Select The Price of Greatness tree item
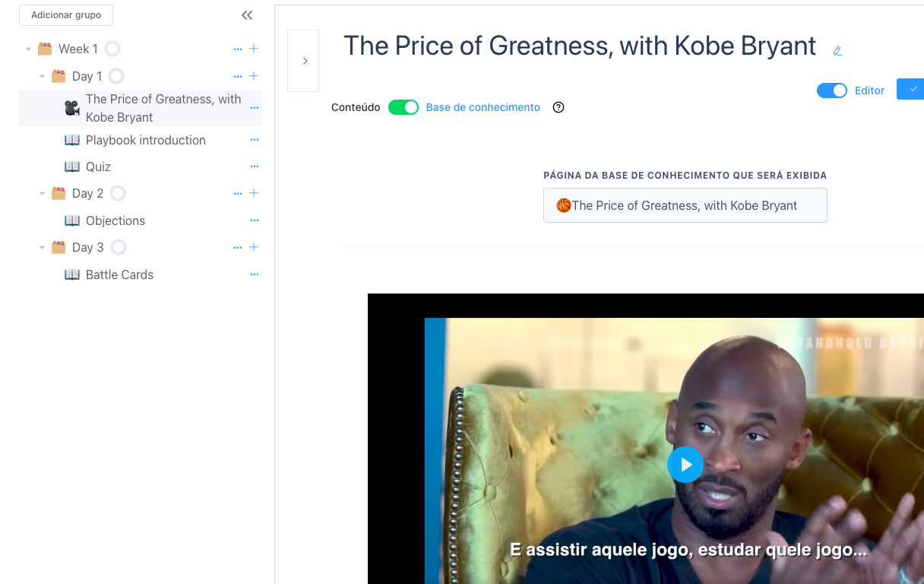The image size is (924, 584). pyautogui.click(x=141, y=108)
